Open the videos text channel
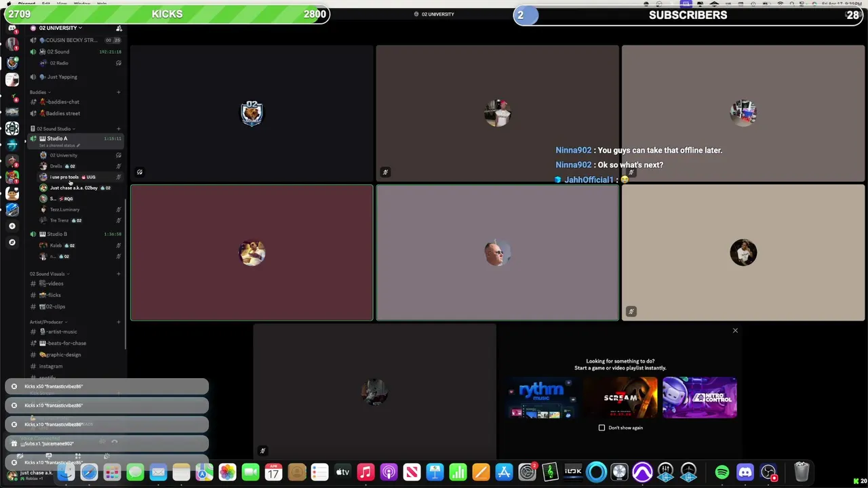This screenshot has width=868, height=488. click(56, 283)
